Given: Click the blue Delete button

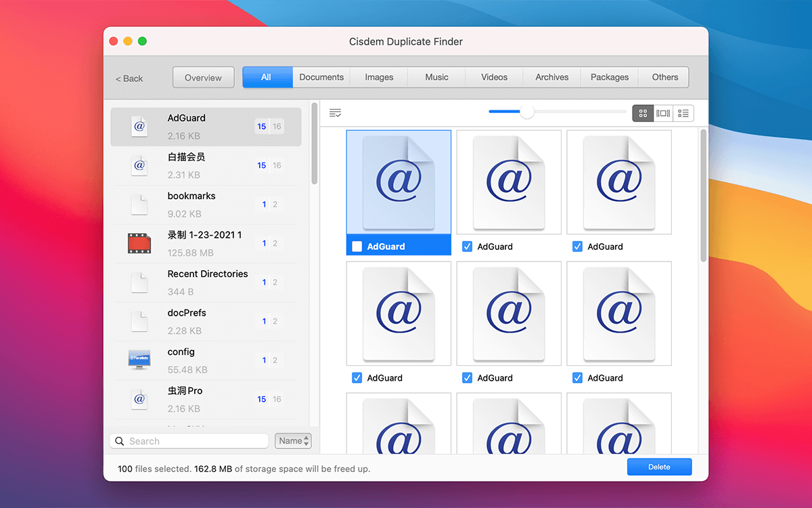Looking at the screenshot, I should pyautogui.click(x=659, y=467).
